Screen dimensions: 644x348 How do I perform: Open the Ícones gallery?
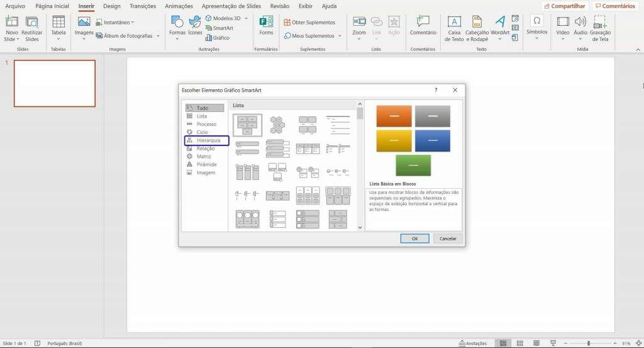[195, 25]
